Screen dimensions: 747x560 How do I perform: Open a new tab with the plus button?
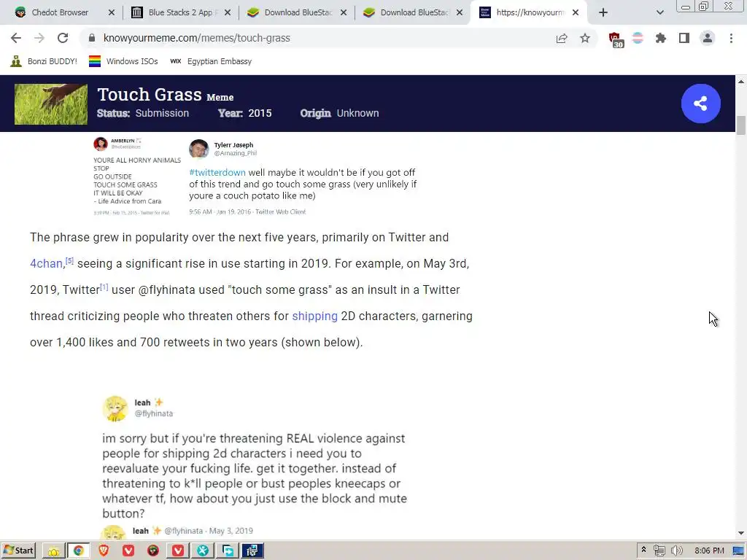(603, 12)
